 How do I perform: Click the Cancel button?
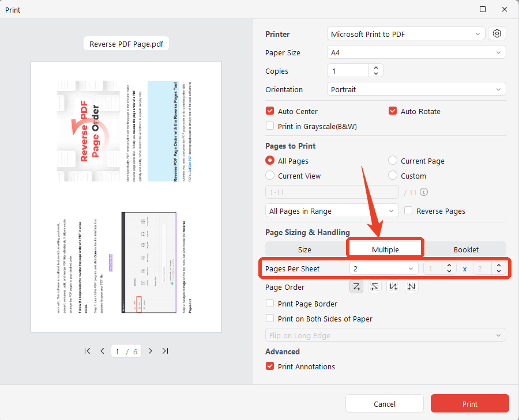click(x=384, y=403)
